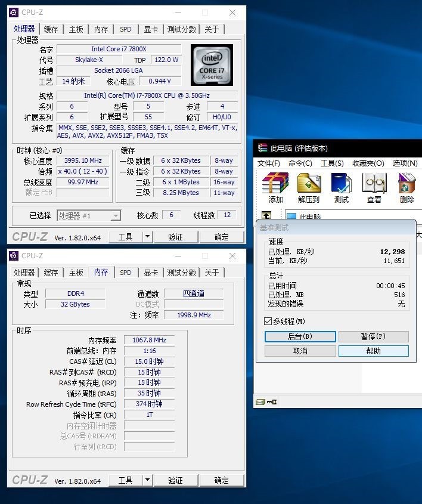Click the key icon in WinRAR status bar
The height and width of the screenshot is (504, 422).
click(x=272, y=402)
